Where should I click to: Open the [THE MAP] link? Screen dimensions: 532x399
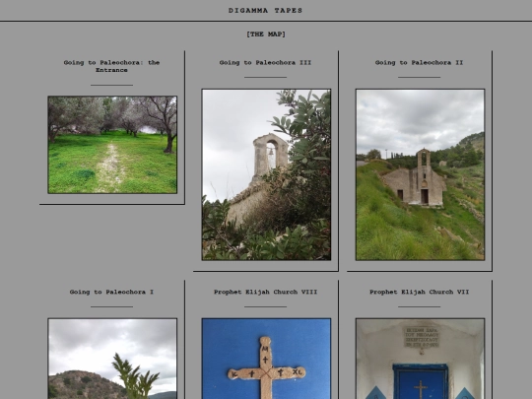click(266, 34)
